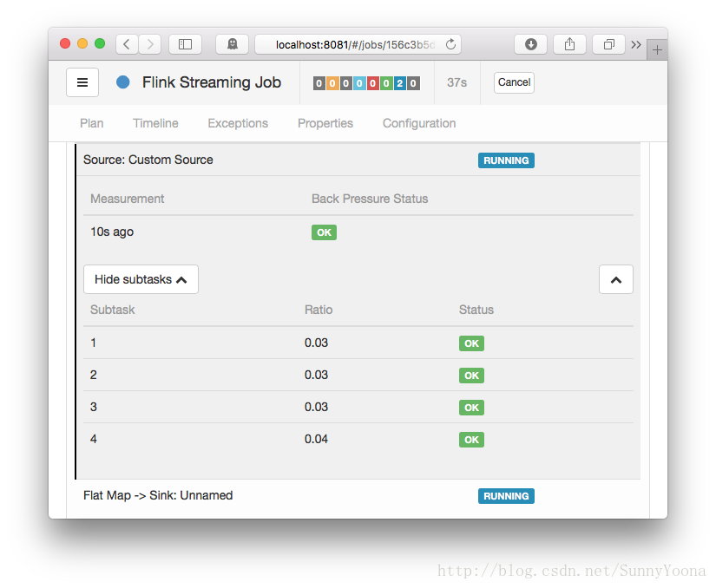Open the Exceptions tab
Screen dimensions: 716x588
[x=238, y=123]
